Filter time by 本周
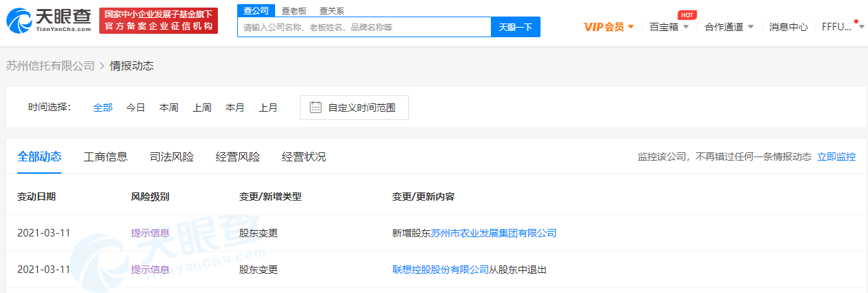 tap(169, 108)
